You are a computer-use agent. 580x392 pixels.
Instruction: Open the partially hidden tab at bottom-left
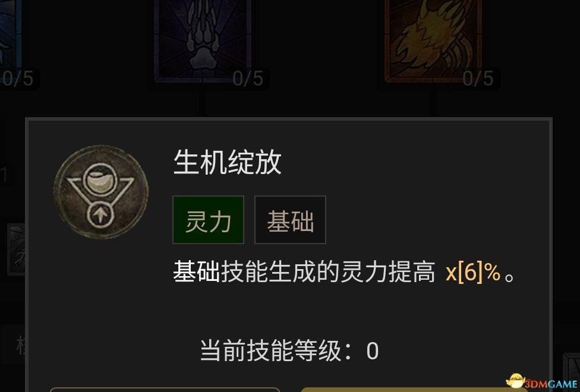point(13,346)
